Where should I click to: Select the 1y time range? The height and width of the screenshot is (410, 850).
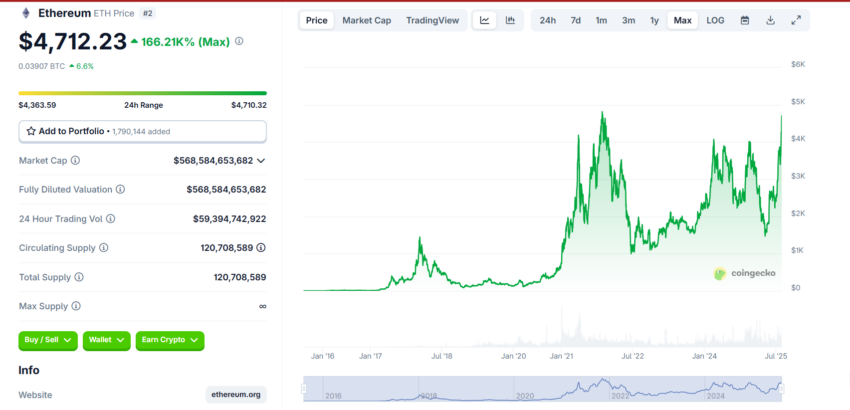654,21
